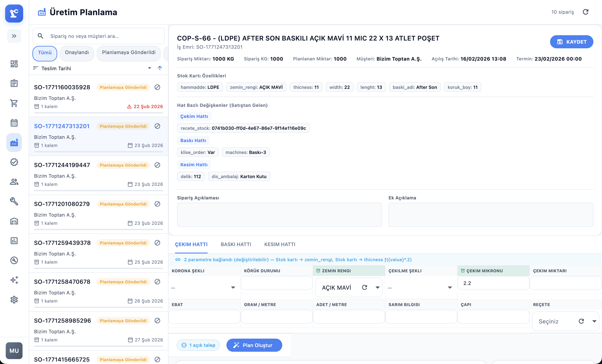Click cancel icon for SO-1771258985296
The image size is (602, 364).
pos(157,321)
